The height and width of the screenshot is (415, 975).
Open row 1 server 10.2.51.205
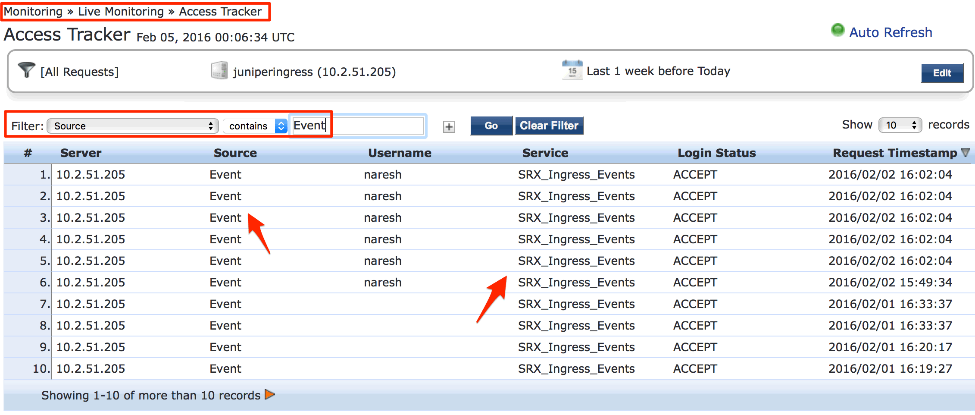pos(91,175)
